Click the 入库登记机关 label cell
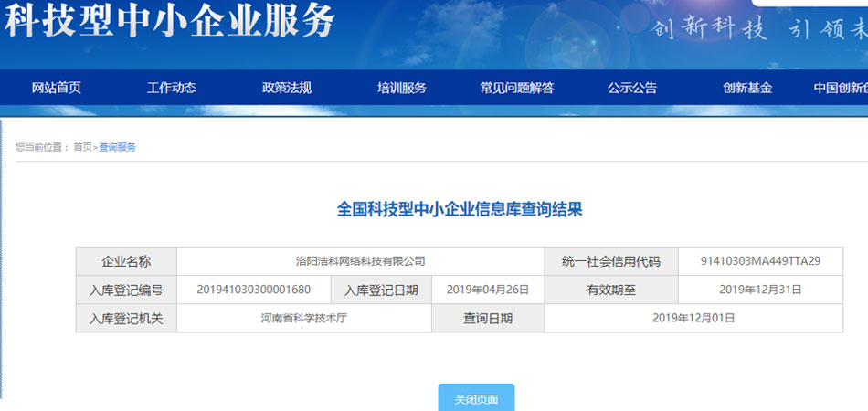This screenshot has height=411, width=868. (126, 318)
